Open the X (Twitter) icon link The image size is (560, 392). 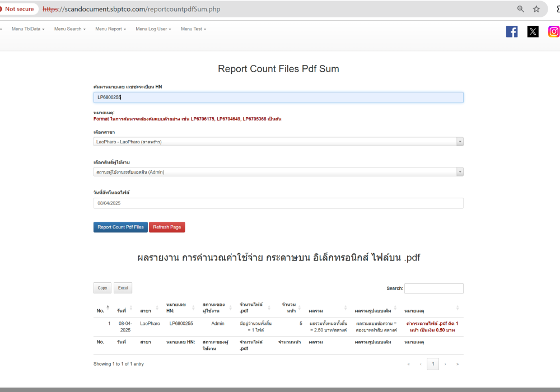click(533, 32)
